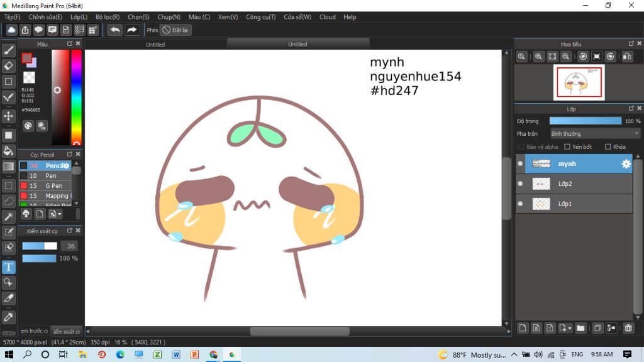Toggle visibility of Lớp2 layer
This screenshot has height=362, width=644.
click(x=520, y=184)
